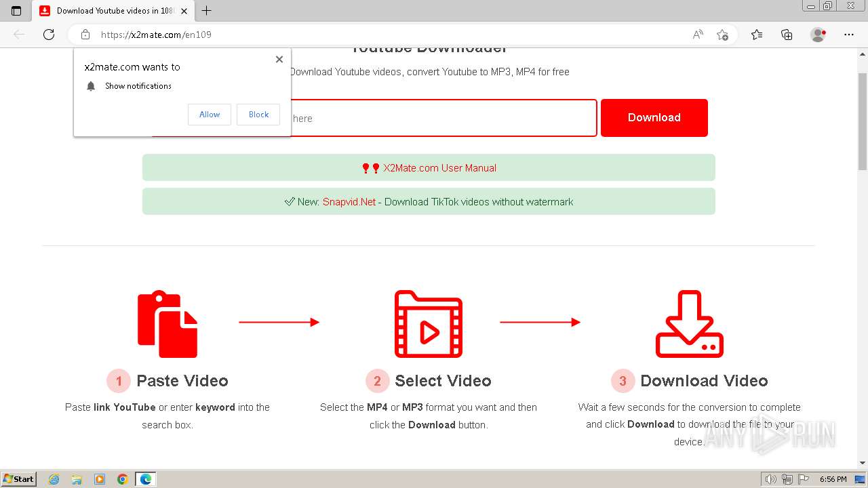Click the 'Show notifications' text

138,86
